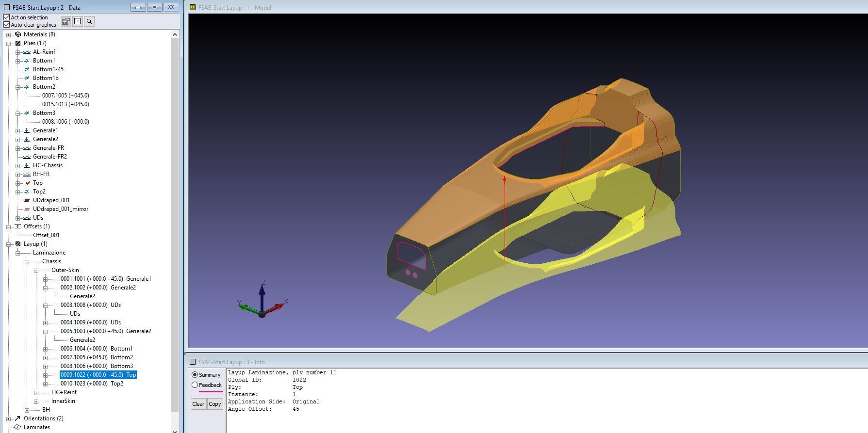Click the red checkmark icon beside Top ply
This screenshot has height=433, width=868.
tap(27, 183)
